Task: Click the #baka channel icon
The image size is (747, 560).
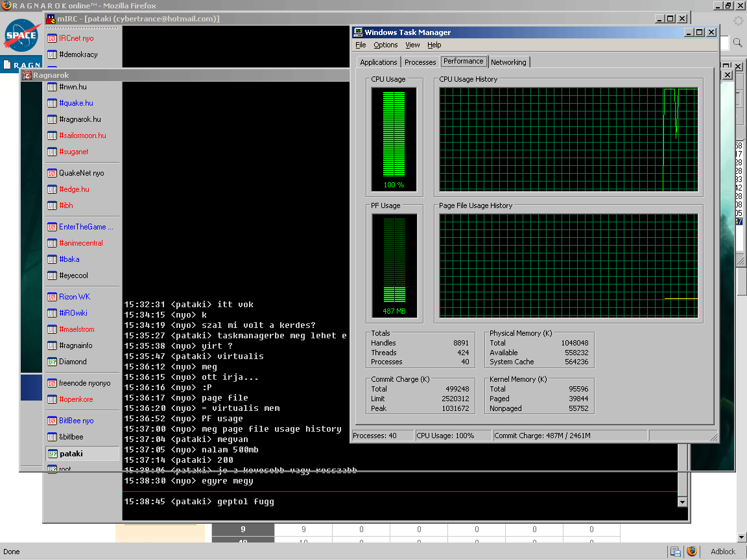Action: (x=52, y=259)
